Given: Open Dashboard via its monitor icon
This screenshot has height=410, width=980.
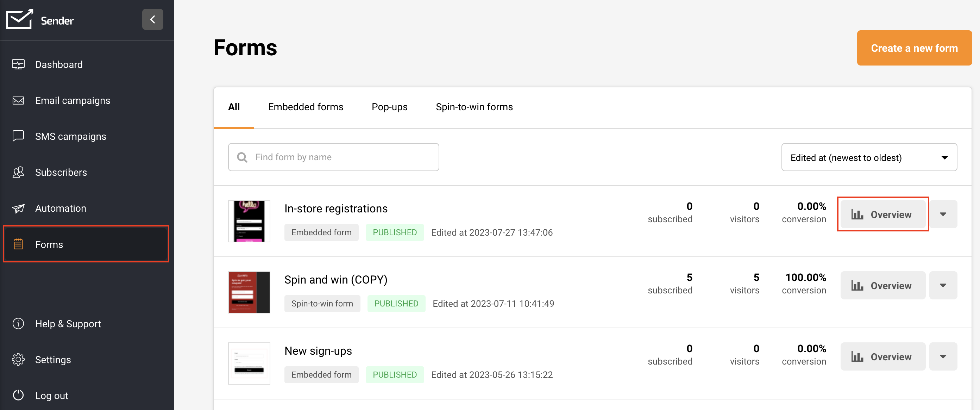Looking at the screenshot, I should tap(18, 64).
